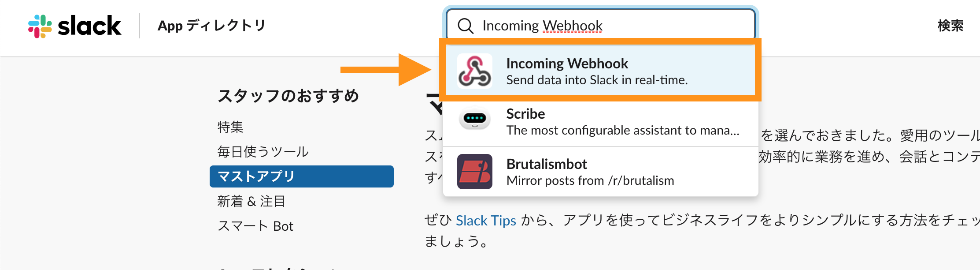Open the App ディレクトリ header link

point(211,26)
